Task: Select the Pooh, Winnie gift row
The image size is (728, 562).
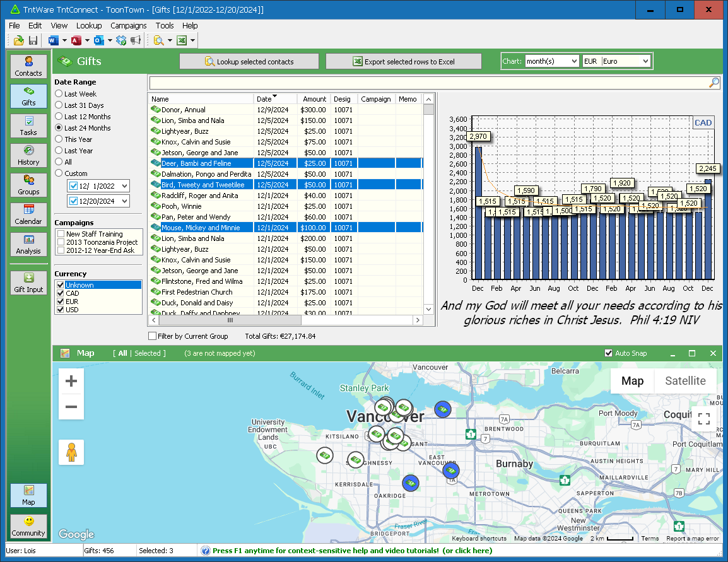Action: [286, 206]
